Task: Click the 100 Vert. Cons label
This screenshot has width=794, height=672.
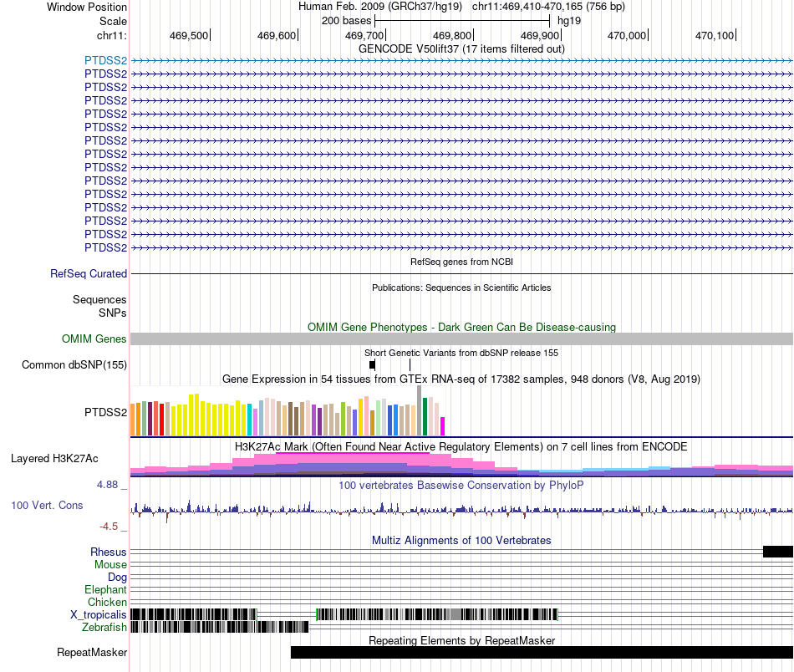Action: pyautogui.click(x=47, y=506)
